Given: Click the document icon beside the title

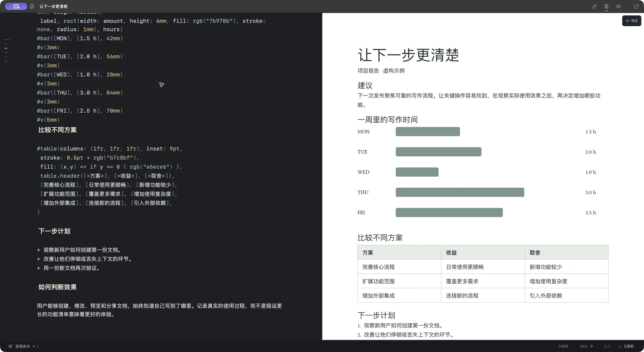Looking at the screenshot, I should 32,6.
